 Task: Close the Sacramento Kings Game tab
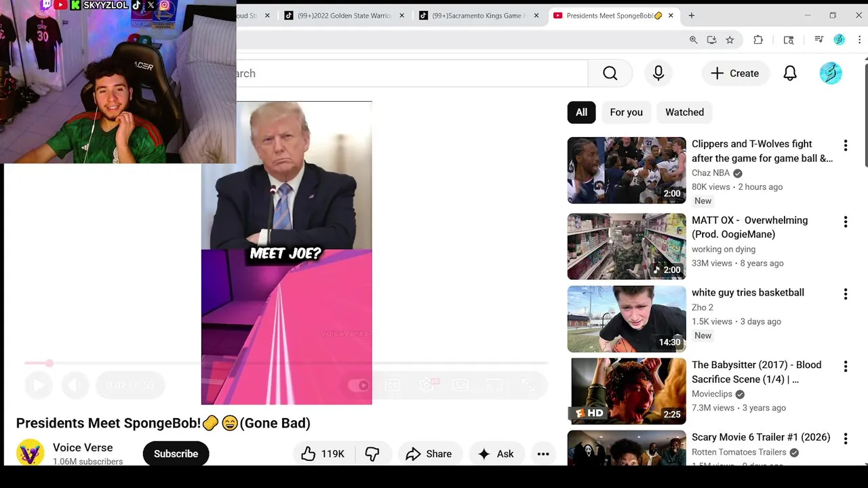pyautogui.click(x=536, y=16)
